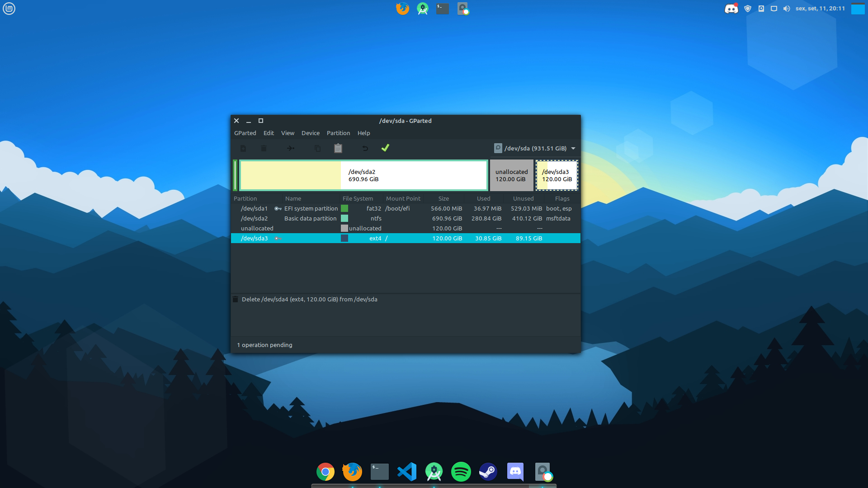Click the teal ntfs color swatch
Image resolution: width=868 pixels, height=488 pixels.
tap(344, 218)
